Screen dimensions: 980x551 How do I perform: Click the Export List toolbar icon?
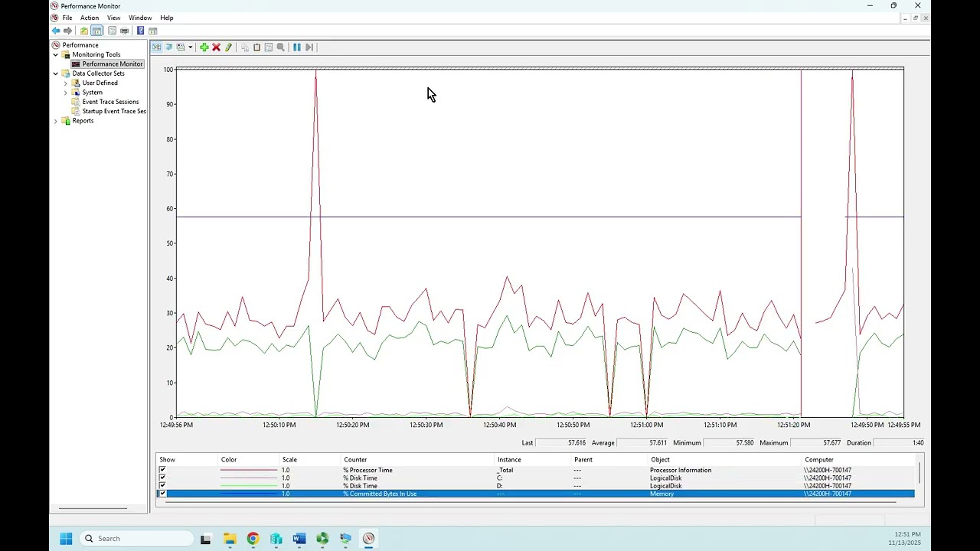(112, 31)
